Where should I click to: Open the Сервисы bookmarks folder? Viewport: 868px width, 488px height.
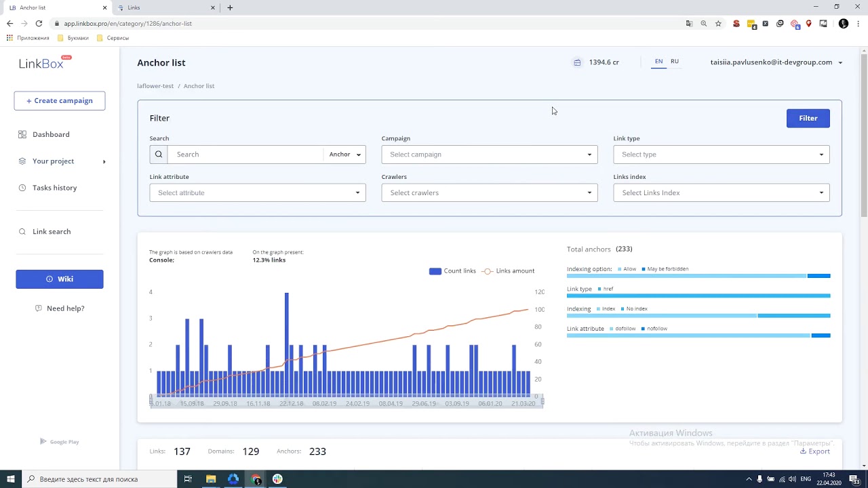[x=113, y=38]
